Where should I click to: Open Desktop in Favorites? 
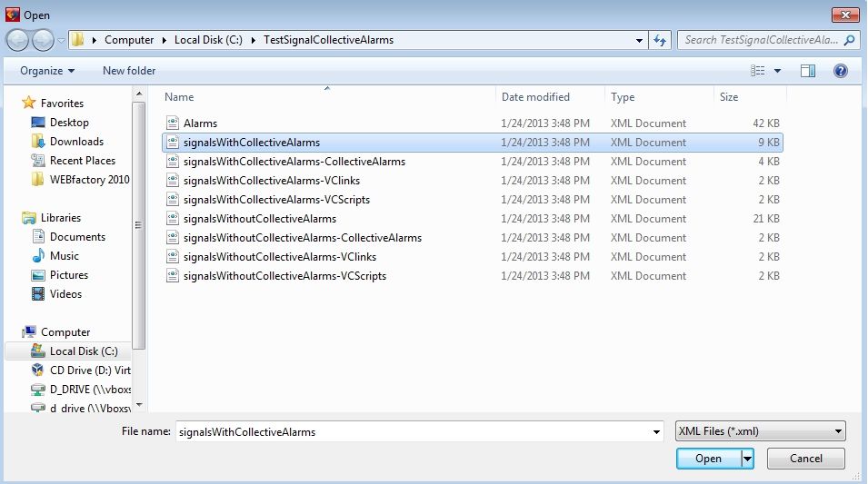[69, 123]
